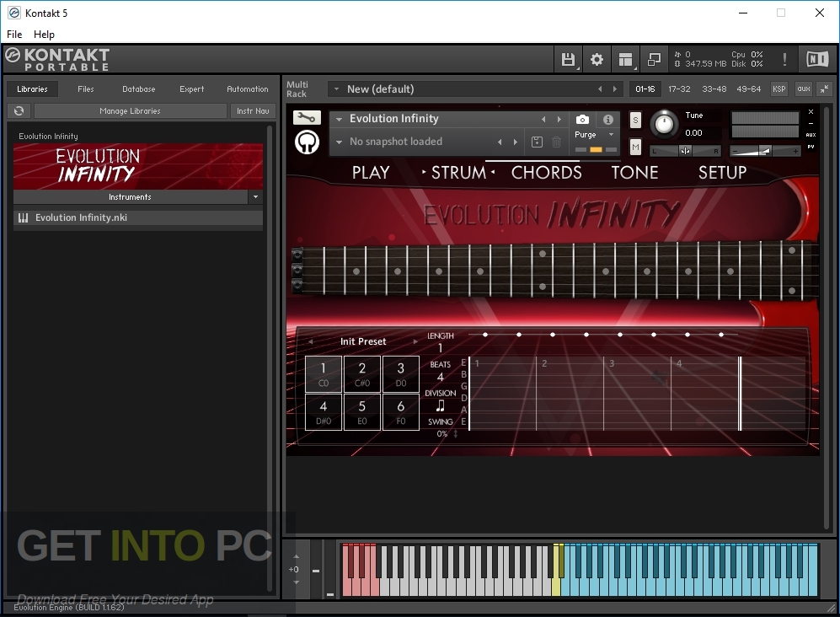
Task: Load previous snapshot arrow
Action: [500, 142]
